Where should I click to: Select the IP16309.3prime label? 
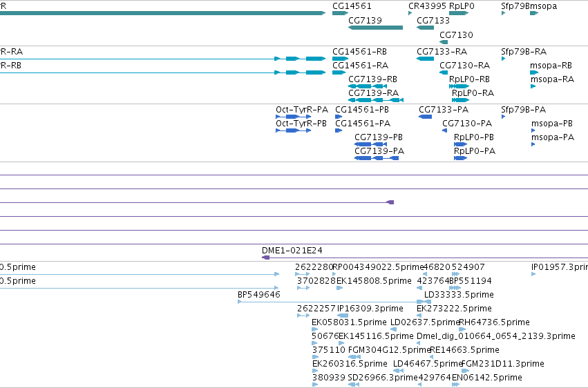(370, 309)
